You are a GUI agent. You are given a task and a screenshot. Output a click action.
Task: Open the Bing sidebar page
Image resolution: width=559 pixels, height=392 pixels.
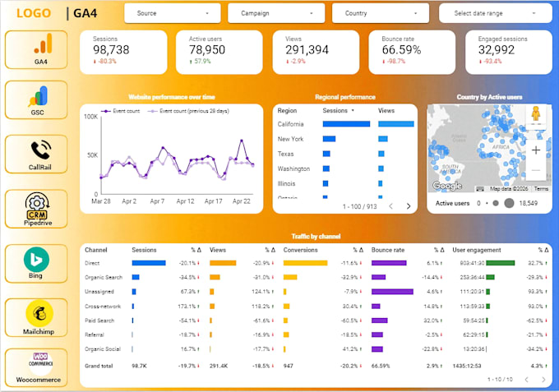pyautogui.click(x=36, y=263)
